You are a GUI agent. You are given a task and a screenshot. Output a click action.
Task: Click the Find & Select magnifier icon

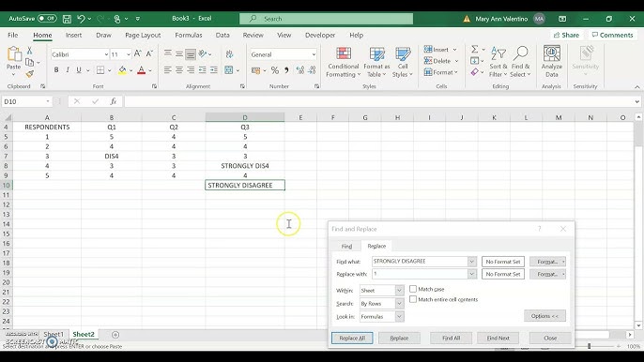520,53
